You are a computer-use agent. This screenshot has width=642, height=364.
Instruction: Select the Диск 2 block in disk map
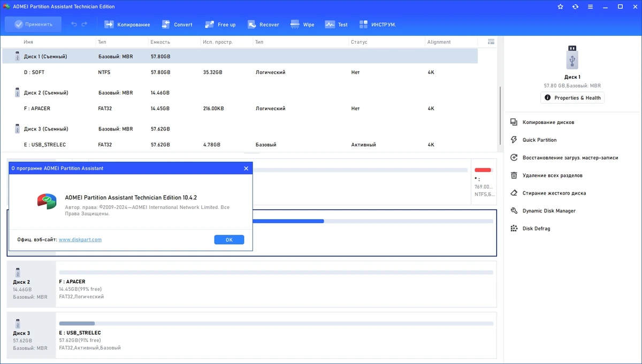[x=31, y=284]
